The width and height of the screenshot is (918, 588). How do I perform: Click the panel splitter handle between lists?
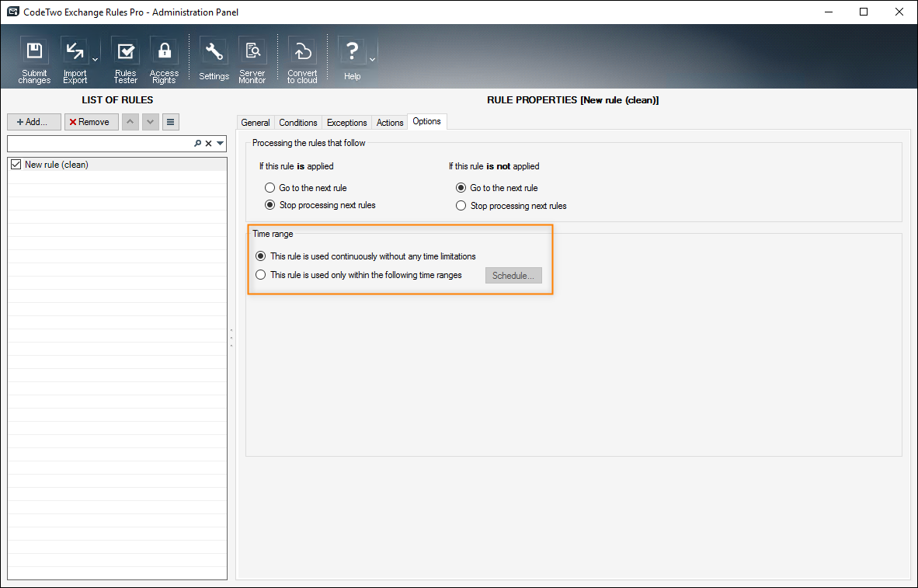(231, 338)
